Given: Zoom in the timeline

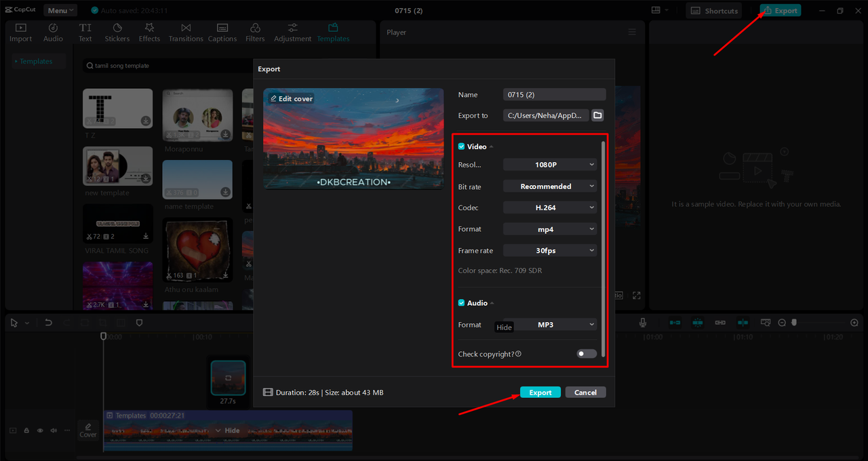Looking at the screenshot, I should point(854,323).
